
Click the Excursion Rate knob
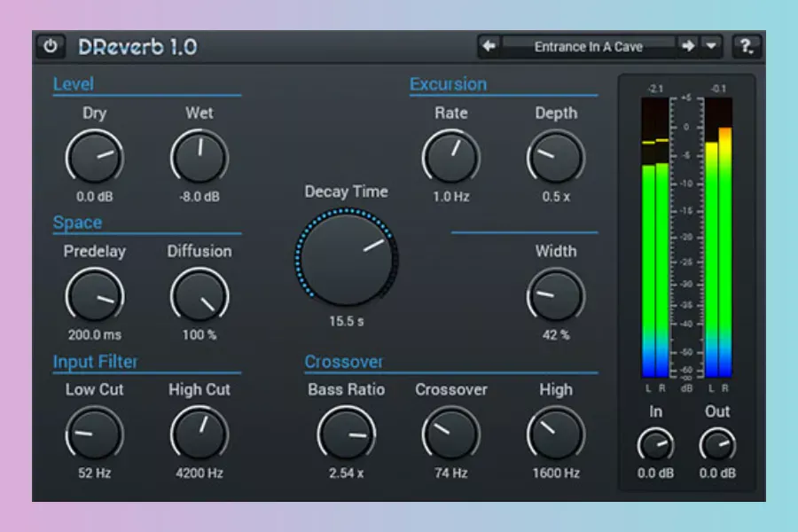[451, 157]
